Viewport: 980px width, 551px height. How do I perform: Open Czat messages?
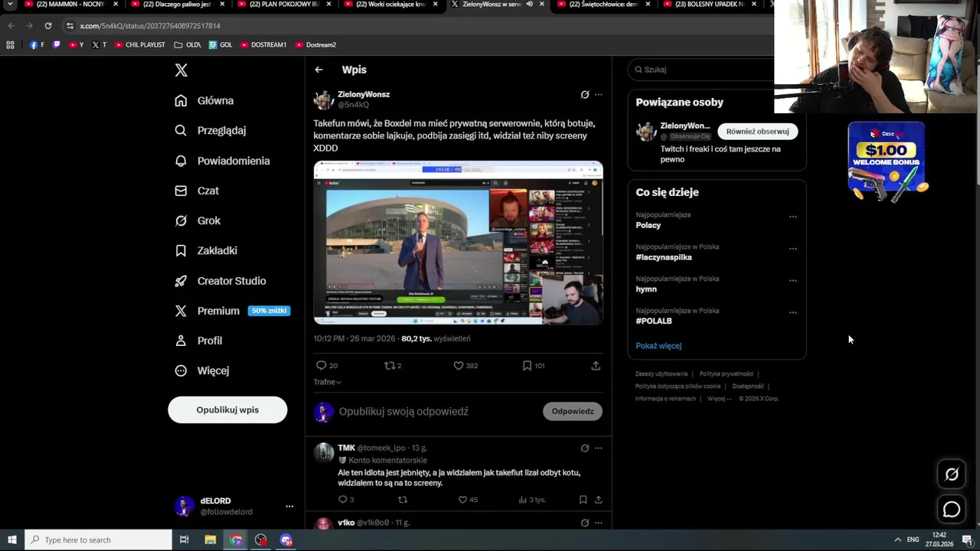(197, 191)
